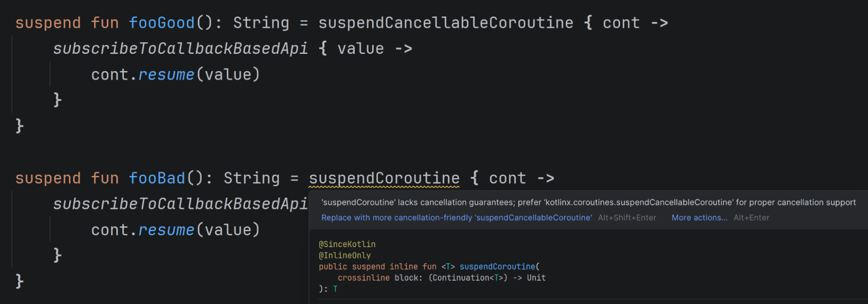Viewport: 868px width, 304px height.
Task: Click the resume call in fooGood
Action: [x=166, y=75]
